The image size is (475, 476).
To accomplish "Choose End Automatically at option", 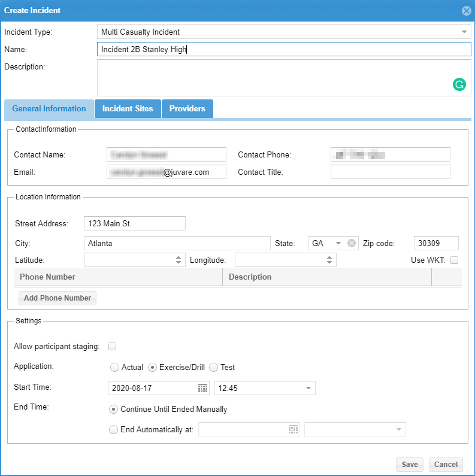I will (113, 429).
